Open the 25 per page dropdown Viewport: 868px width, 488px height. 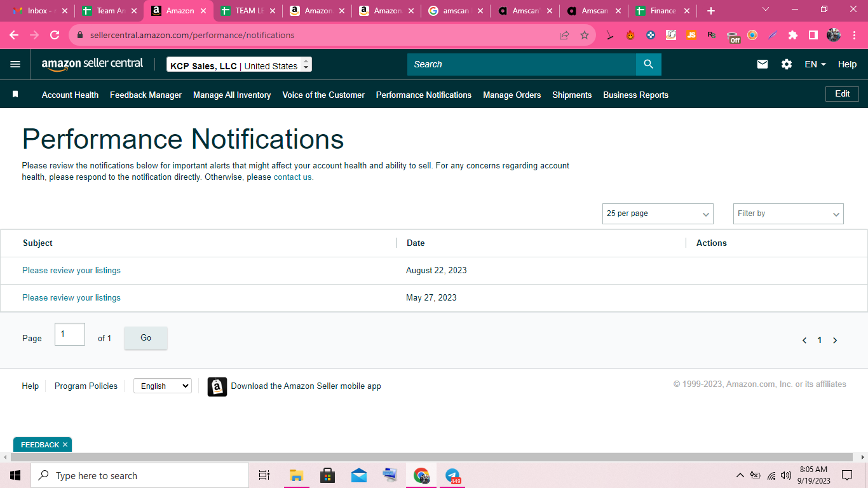(x=658, y=213)
